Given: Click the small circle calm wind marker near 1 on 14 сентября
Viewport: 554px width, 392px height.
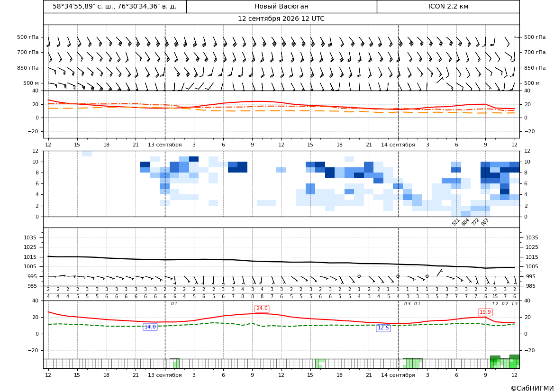Looking at the screenshot, I should click(398, 276).
